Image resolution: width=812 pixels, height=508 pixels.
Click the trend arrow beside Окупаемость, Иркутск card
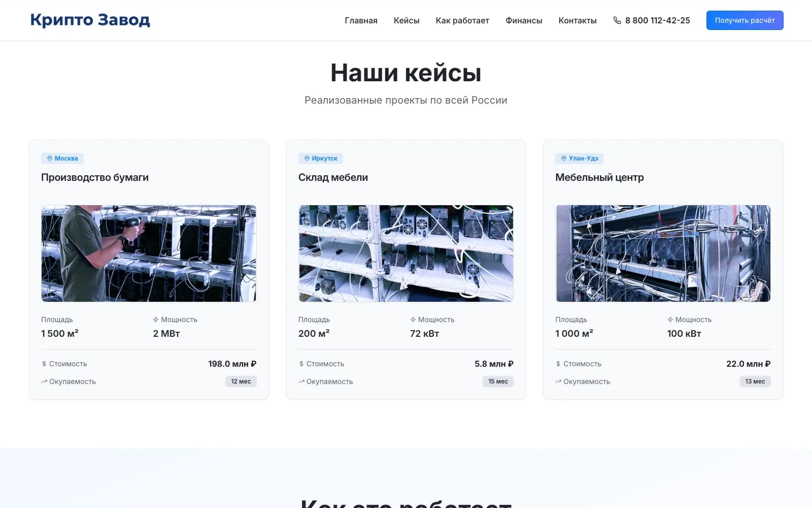coord(301,382)
